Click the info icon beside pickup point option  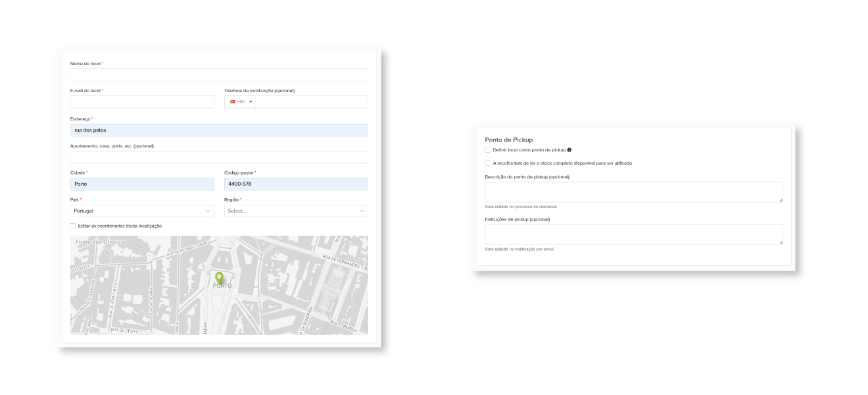pyautogui.click(x=569, y=150)
